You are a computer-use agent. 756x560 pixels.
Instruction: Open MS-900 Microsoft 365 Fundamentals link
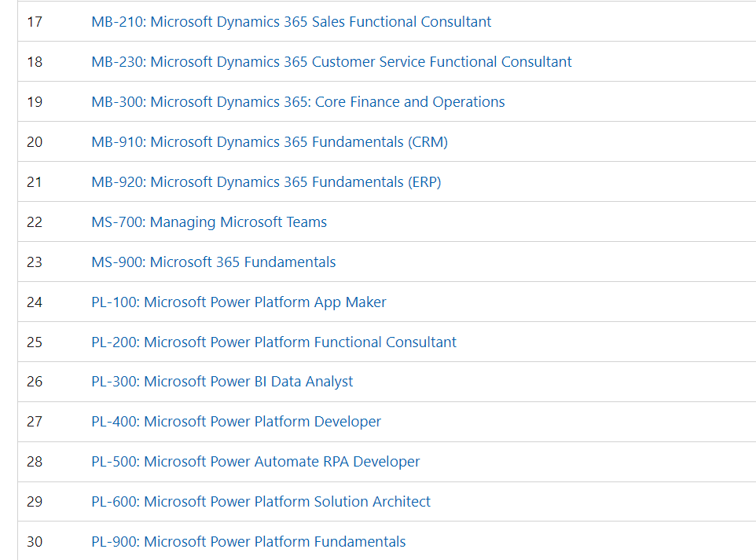tap(213, 262)
